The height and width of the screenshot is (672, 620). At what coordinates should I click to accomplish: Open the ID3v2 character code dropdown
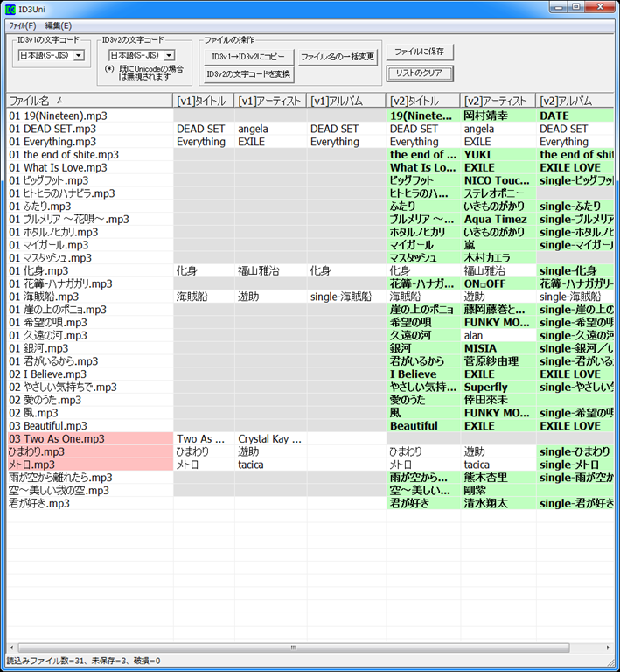coord(169,55)
